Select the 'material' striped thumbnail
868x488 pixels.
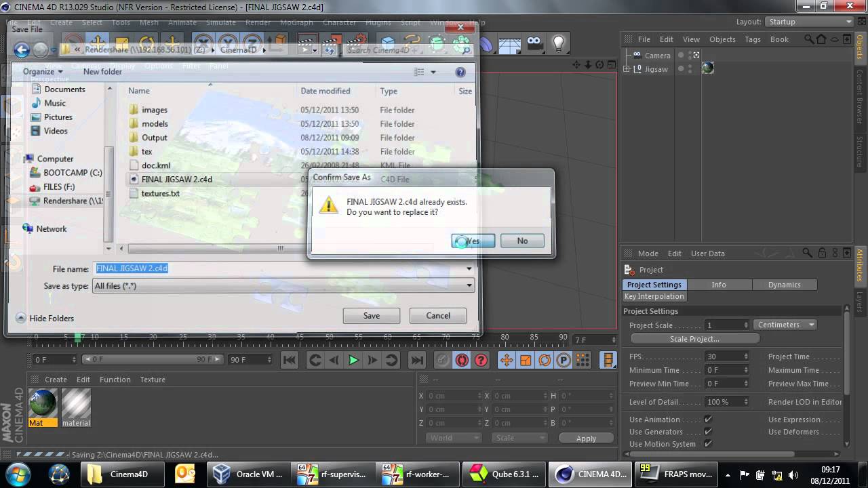(76, 405)
